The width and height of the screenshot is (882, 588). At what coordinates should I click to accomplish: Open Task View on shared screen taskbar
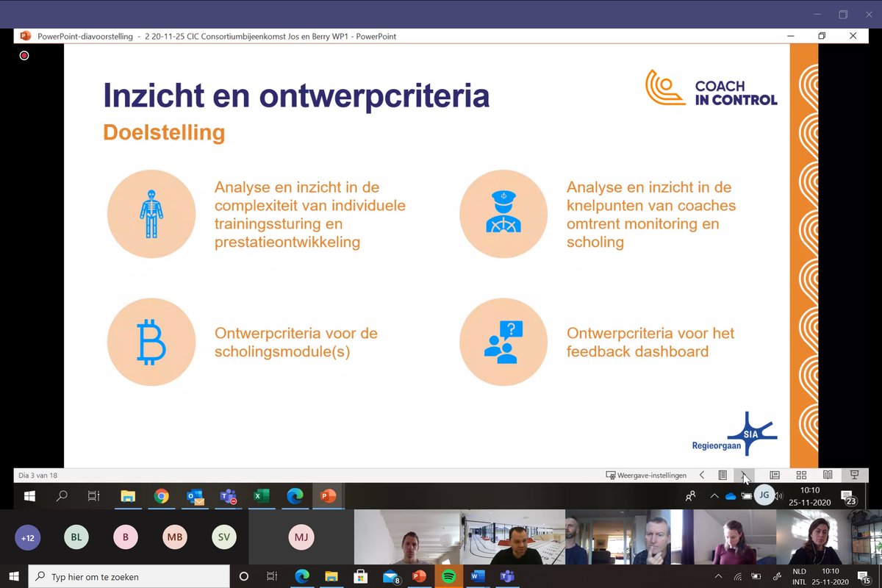[x=93, y=496]
